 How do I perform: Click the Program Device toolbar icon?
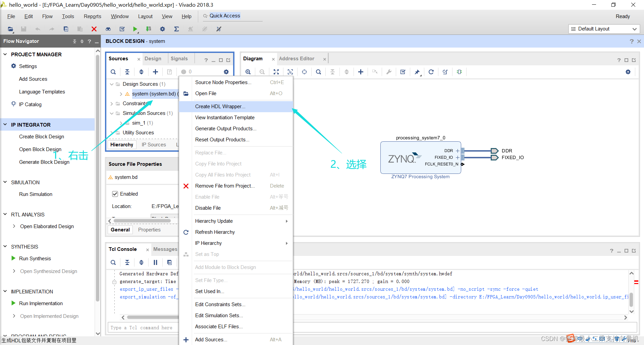149,29
